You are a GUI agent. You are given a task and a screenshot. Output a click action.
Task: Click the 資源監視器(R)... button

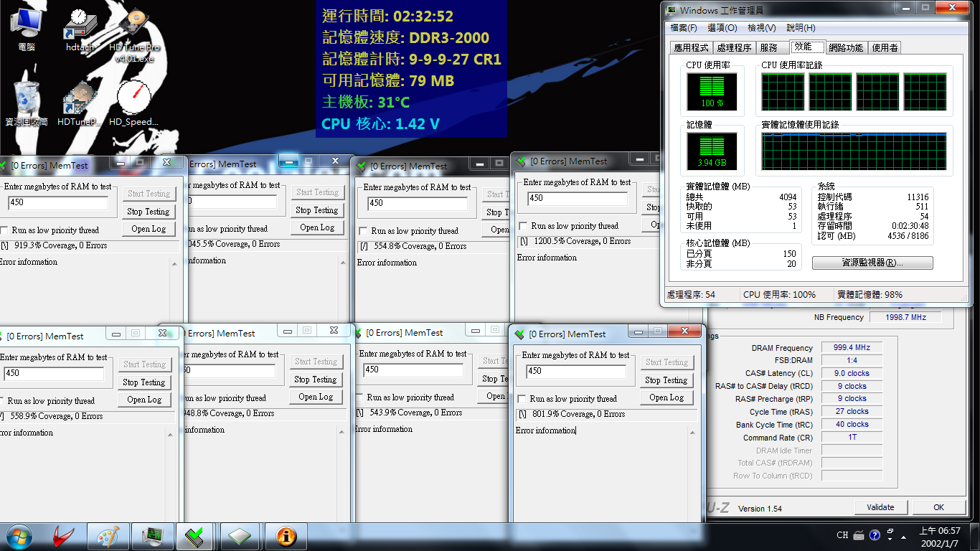pyautogui.click(x=872, y=263)
